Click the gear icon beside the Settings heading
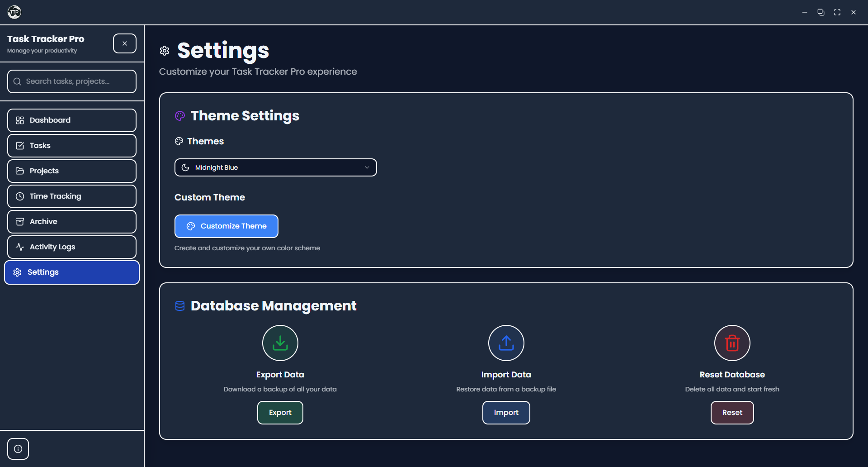868x467 pixels. 165,51
